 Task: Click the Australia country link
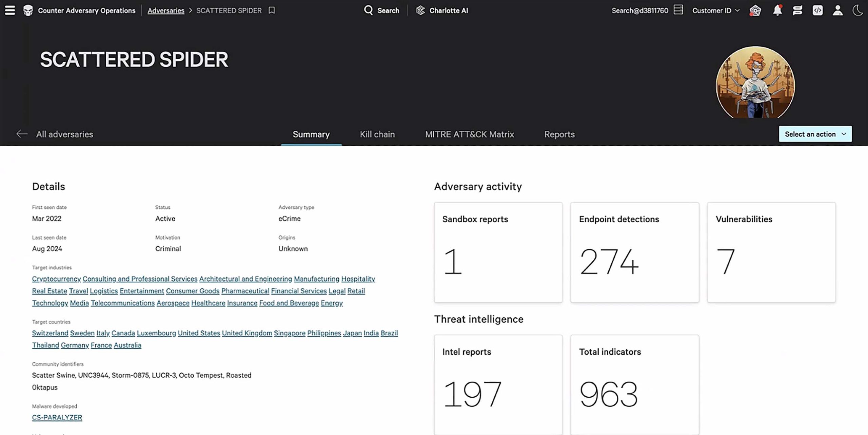[x=127, y=345]
